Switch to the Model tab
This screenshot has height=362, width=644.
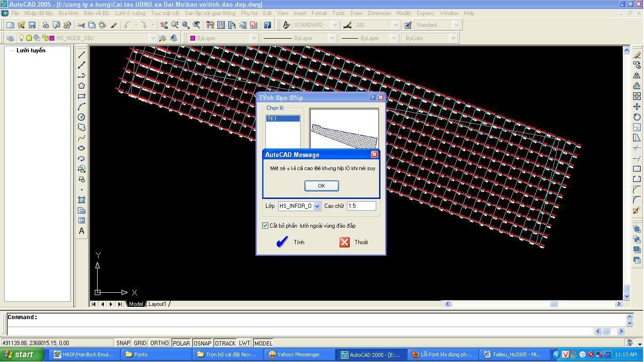click(x=136, y=304)
